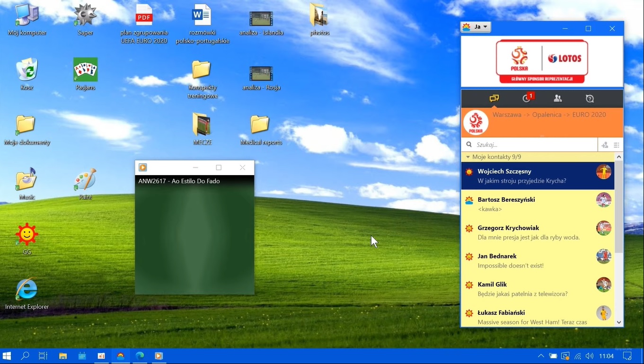This screenshot has width=644, height=364.
Task: Select the analiza - Rosja video file
Action: (x=261, y=78)
